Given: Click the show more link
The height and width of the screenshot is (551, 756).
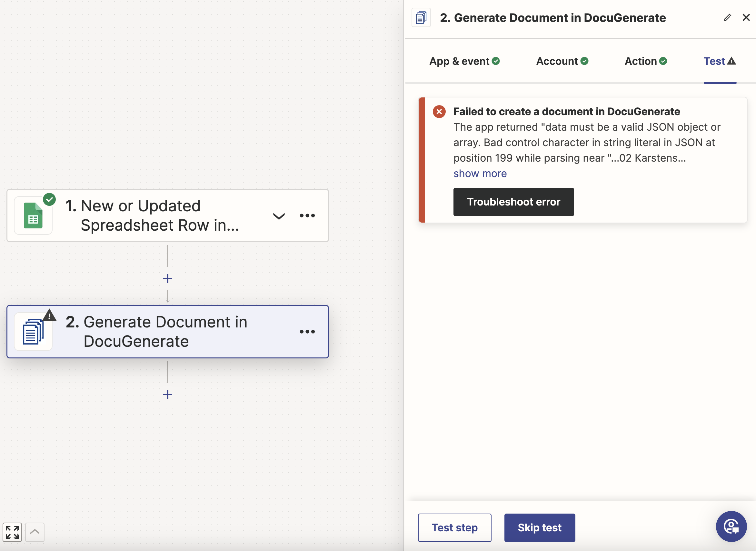Looking at the screenshot, I should [480, 174].
